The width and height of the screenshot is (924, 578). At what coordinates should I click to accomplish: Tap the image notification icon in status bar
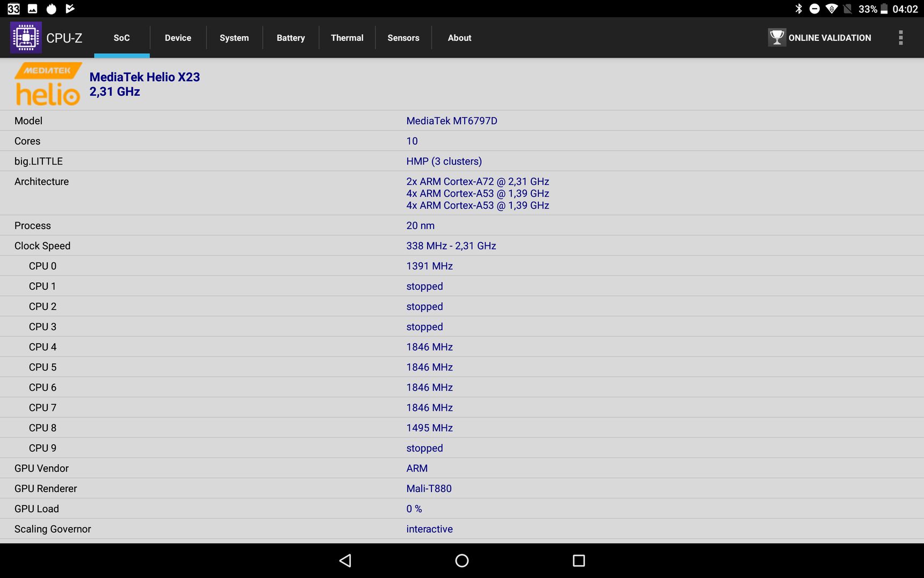click(x=33, y=9)
